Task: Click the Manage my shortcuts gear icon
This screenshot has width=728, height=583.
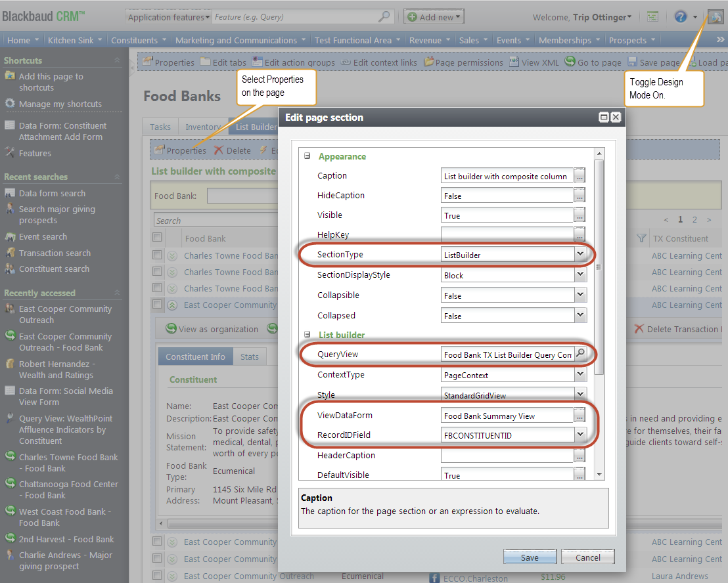Action: pos(10,104)
